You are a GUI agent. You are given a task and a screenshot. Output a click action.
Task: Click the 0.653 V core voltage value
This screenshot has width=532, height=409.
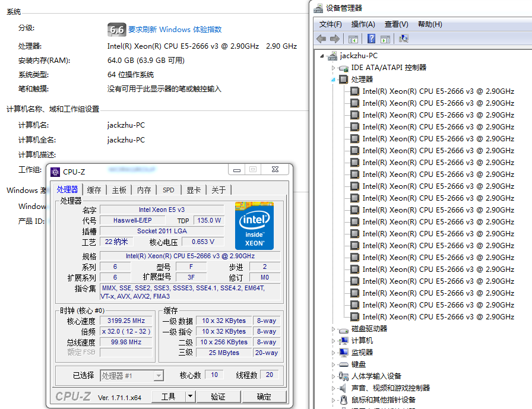(x=203, y=242)
